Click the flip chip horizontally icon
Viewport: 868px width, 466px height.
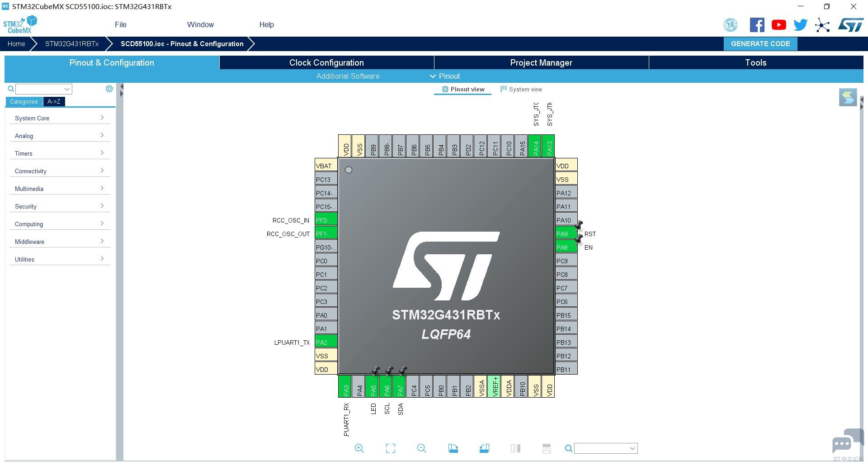click(x=515, y=448)
